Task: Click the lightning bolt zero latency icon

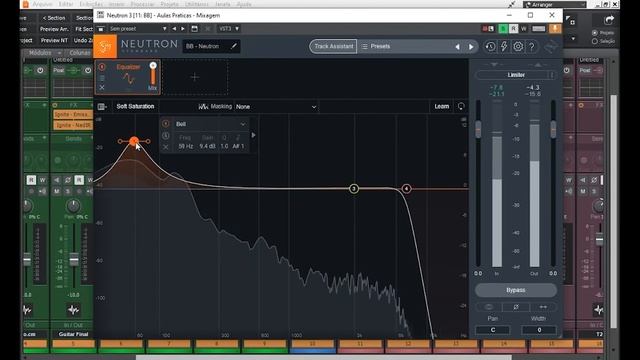Action: 504,47
